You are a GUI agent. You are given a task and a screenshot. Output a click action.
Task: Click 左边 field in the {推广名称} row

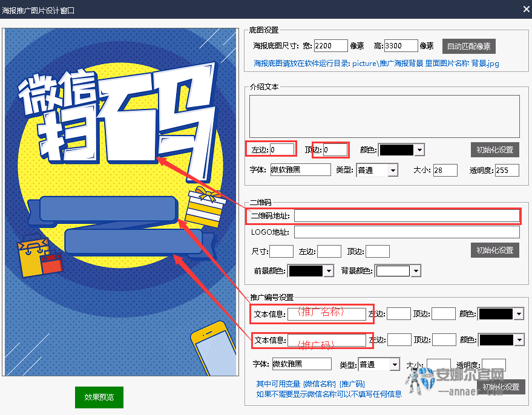coord(399,314)
